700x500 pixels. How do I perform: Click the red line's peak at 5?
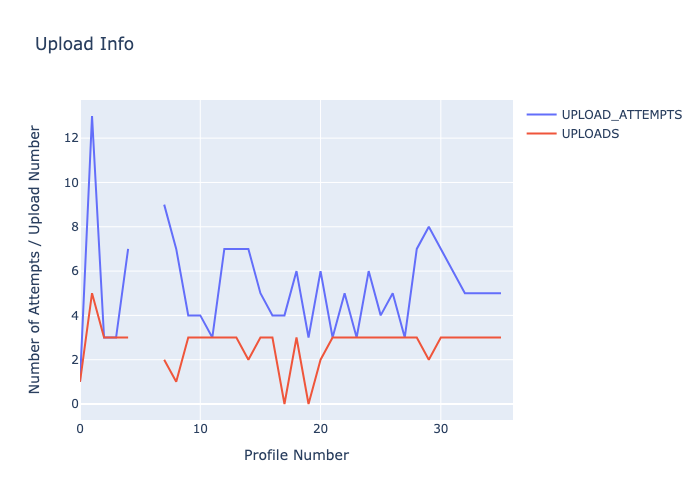tap(92, 294)
